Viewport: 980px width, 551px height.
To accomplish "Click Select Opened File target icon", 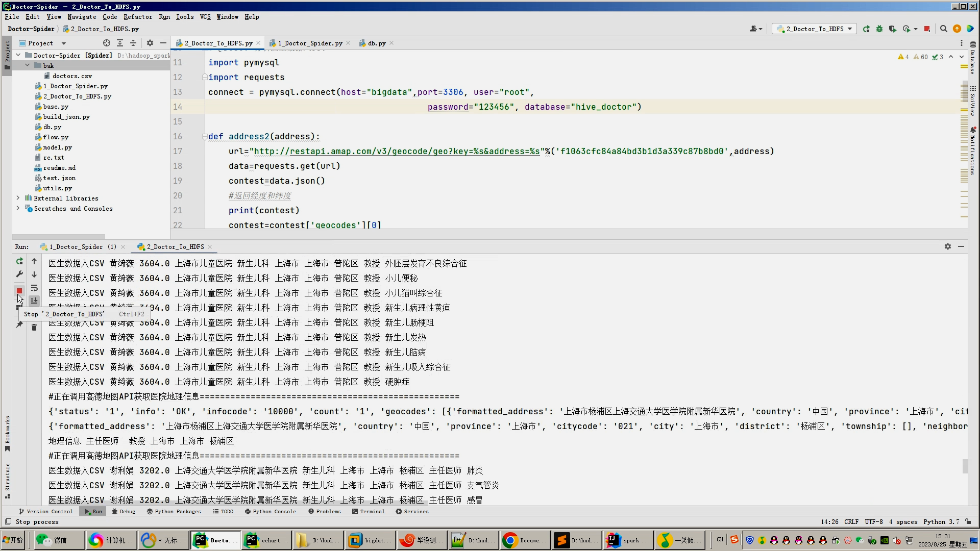I will coord(106,43).
